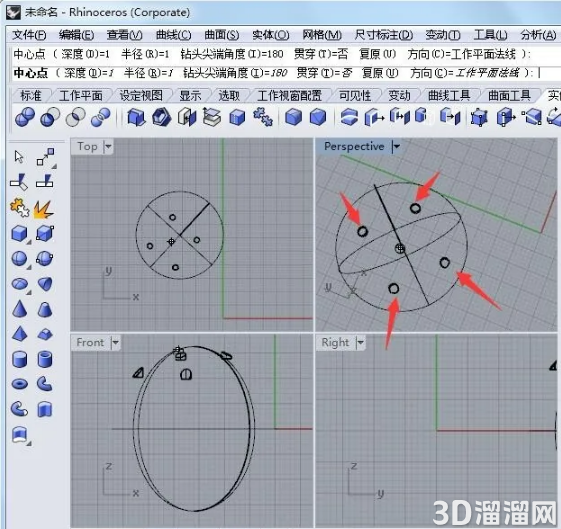The width and height of the screenshot is (561, 529).
Task: Switch to the 可见性 toolbar tab
Action: pyautogui.click(x=355, y=95)
